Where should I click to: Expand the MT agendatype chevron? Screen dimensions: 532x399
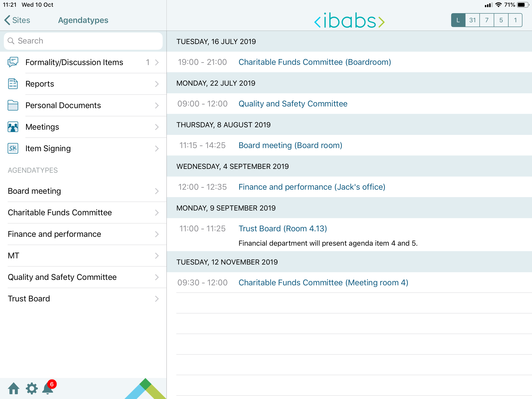[157, 256]
